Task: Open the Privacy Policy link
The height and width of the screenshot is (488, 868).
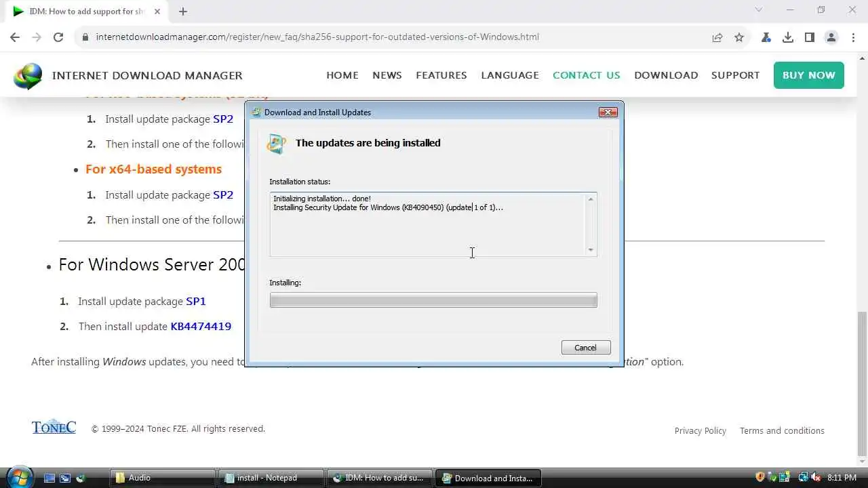Action: (701, 430)
